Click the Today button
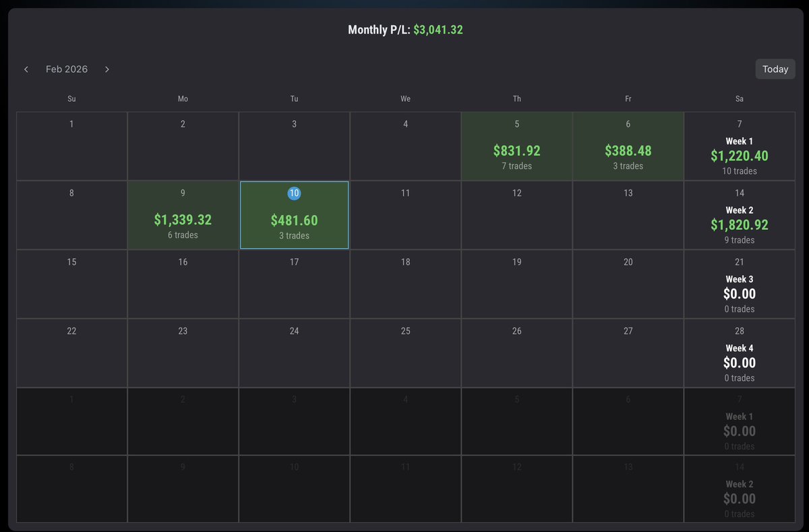 [x=775, y=69]
